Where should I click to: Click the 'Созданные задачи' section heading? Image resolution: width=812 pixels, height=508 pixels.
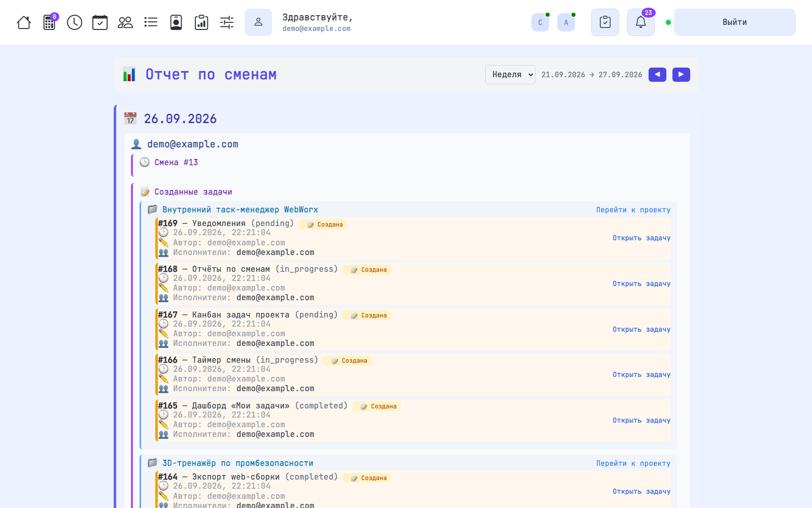[193, 192]
